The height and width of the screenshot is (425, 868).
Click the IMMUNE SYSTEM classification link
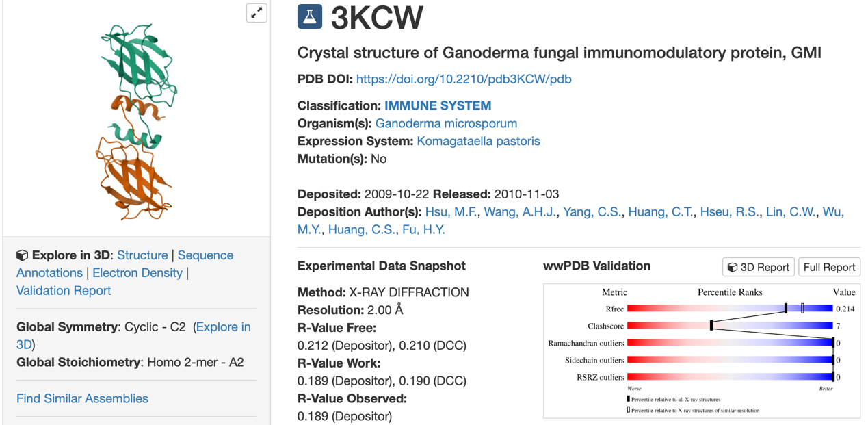[438, 105]
